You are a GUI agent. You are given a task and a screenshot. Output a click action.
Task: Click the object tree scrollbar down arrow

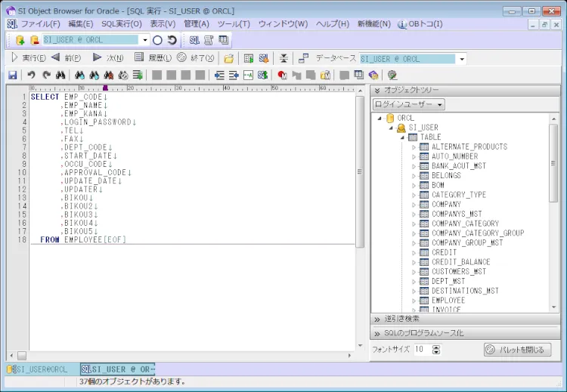point(554,307)
